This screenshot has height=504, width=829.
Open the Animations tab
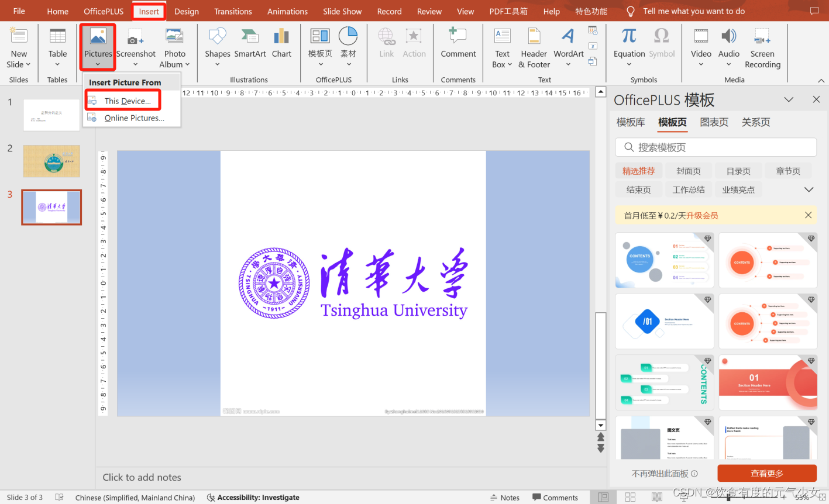point(287,11)
